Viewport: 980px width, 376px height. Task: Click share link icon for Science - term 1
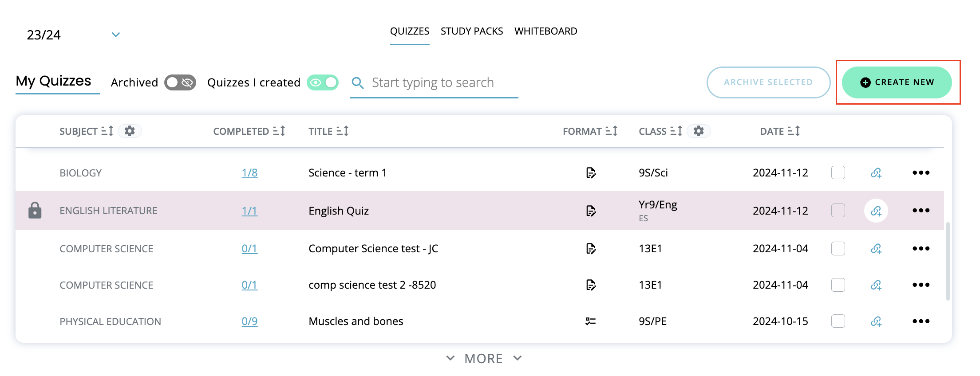876,173
